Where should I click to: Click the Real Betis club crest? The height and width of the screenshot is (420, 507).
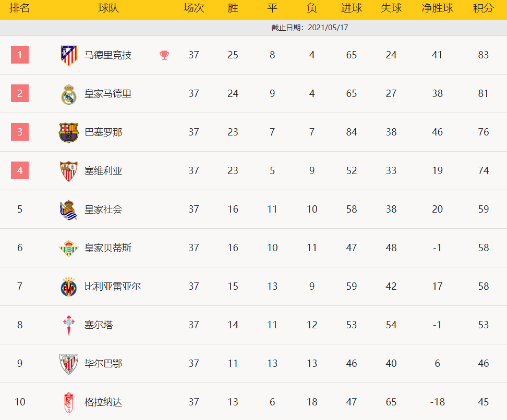[x=68, y=248]
